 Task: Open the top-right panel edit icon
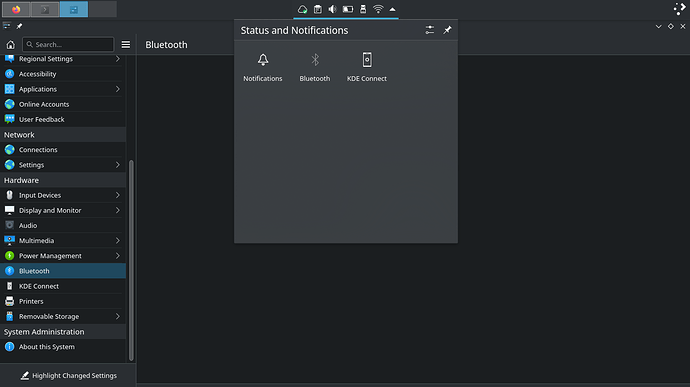[x=679, y=9]
